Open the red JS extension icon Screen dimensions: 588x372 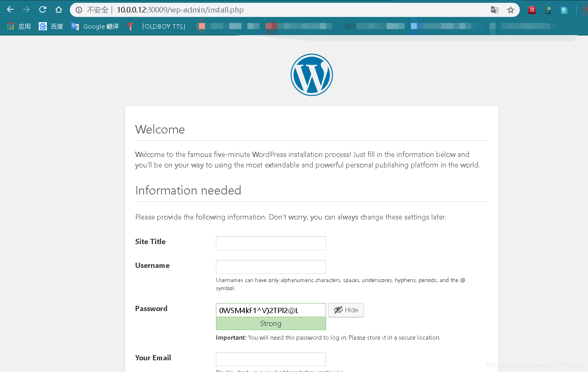(x=532, y=10)
